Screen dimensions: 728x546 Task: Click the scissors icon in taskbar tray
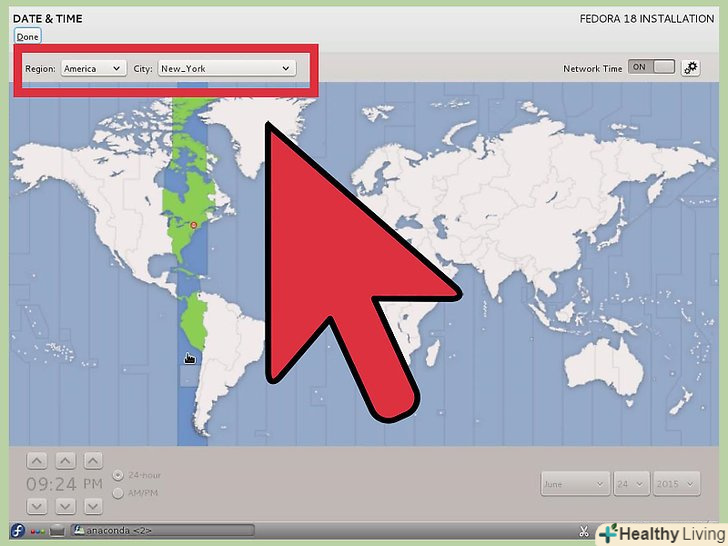pyautogui.click(x=584, y=531)
